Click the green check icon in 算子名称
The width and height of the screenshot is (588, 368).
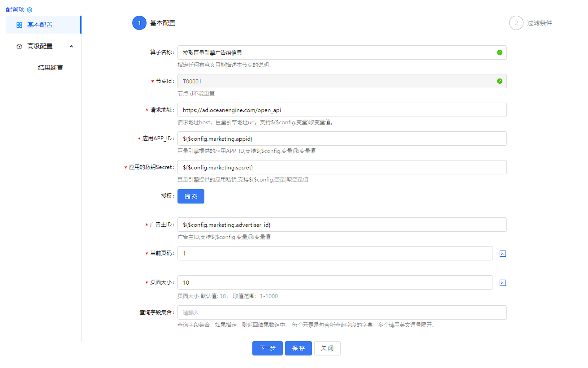tap(499, 52)
